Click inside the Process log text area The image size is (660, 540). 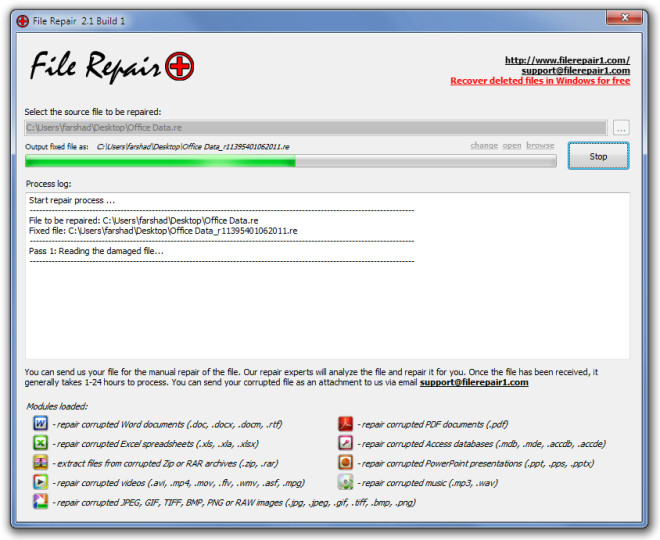click(327, 276)
